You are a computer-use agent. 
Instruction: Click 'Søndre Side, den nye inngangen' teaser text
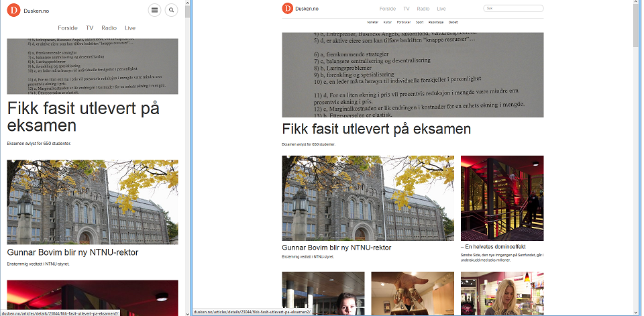[502, 258]
